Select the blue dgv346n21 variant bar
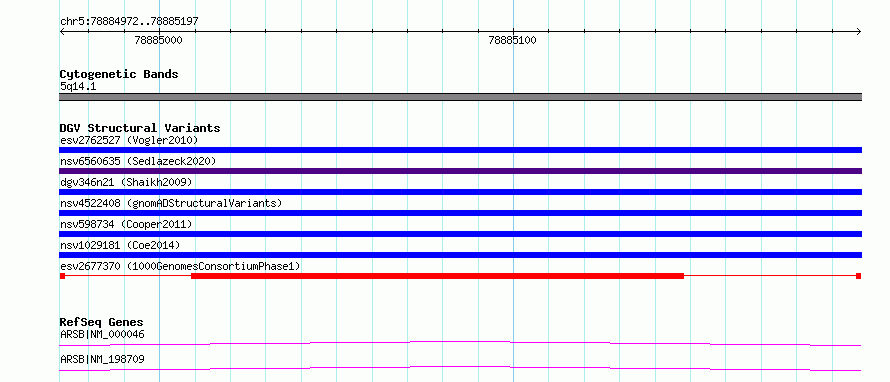The width and height of the screenshot is (890, 382). click(x=460, y=192)
